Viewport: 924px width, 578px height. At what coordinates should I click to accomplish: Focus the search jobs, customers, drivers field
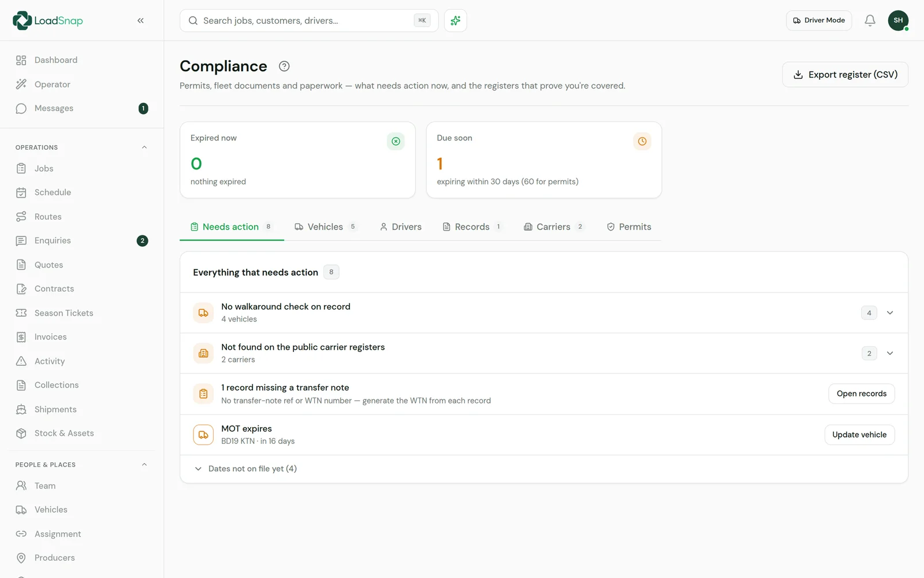[309, 20]
